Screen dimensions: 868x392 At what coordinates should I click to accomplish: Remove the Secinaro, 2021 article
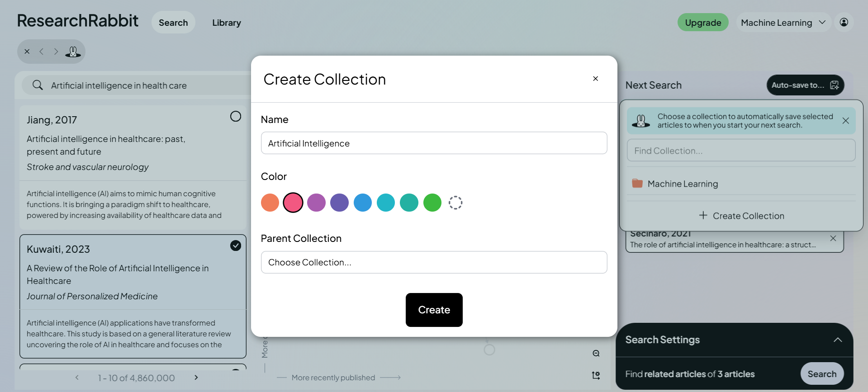pos(833,238)
